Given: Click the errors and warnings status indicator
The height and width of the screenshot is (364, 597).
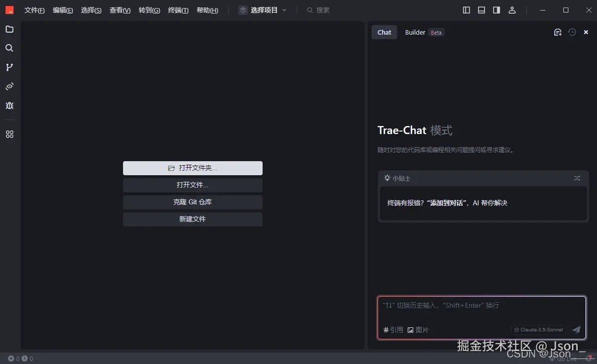Looking at the screenshot, I should click(x=21, y=358).
